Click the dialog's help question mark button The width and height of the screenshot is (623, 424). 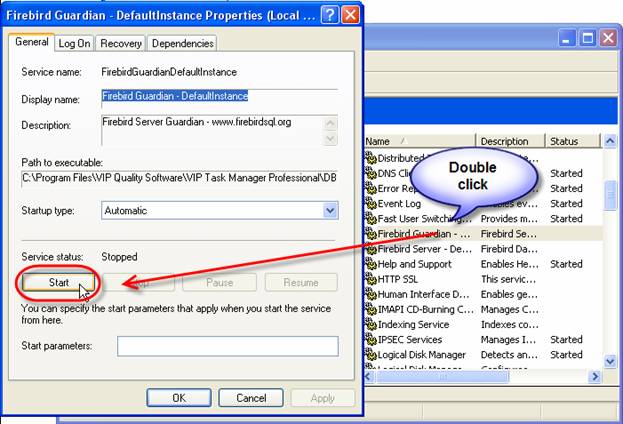329,15
